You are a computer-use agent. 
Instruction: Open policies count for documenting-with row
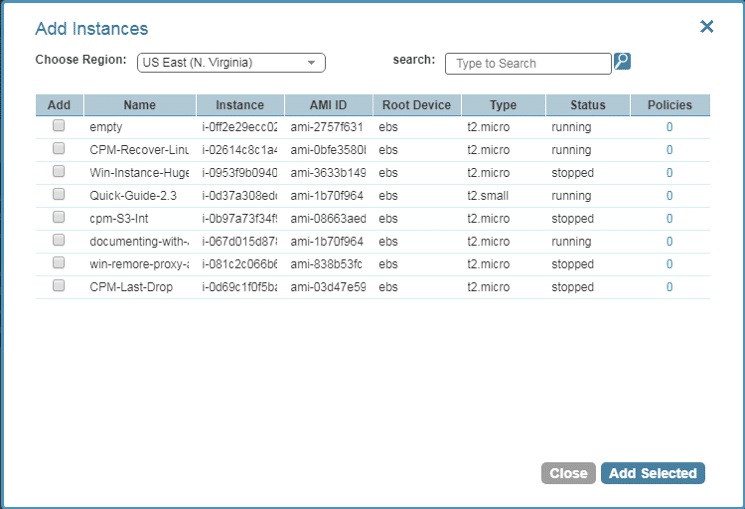pyautogui.click(x=669, y=241)
